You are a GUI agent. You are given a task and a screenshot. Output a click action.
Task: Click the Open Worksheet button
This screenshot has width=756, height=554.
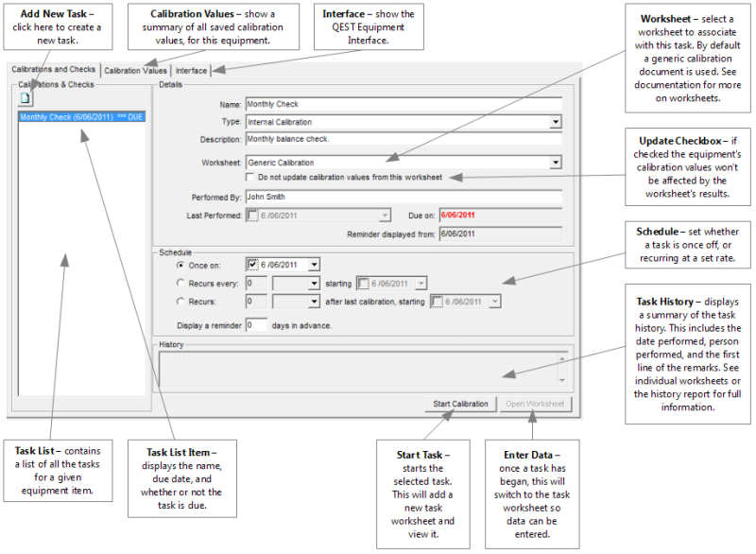536,403
